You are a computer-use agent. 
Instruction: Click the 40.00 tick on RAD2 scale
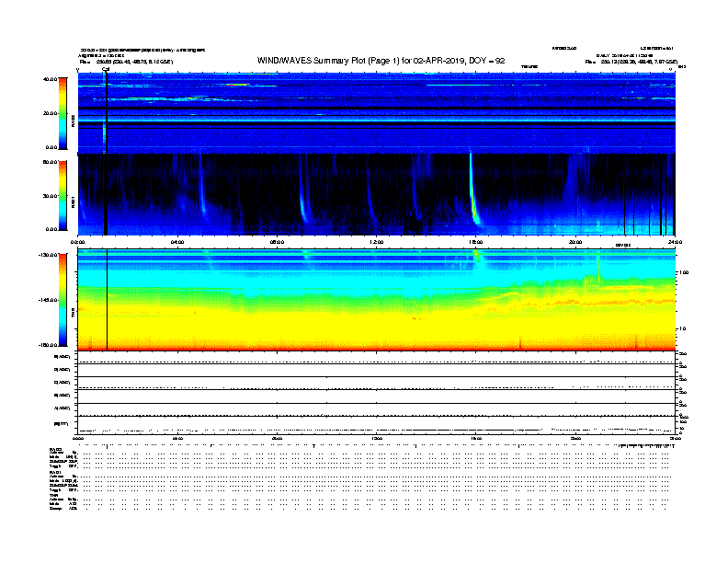pyautogui.click(x=50, y=79)
